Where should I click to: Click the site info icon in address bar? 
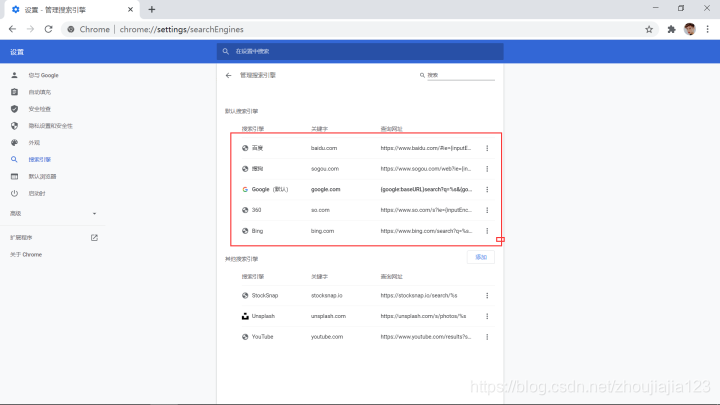coord(71,29)
